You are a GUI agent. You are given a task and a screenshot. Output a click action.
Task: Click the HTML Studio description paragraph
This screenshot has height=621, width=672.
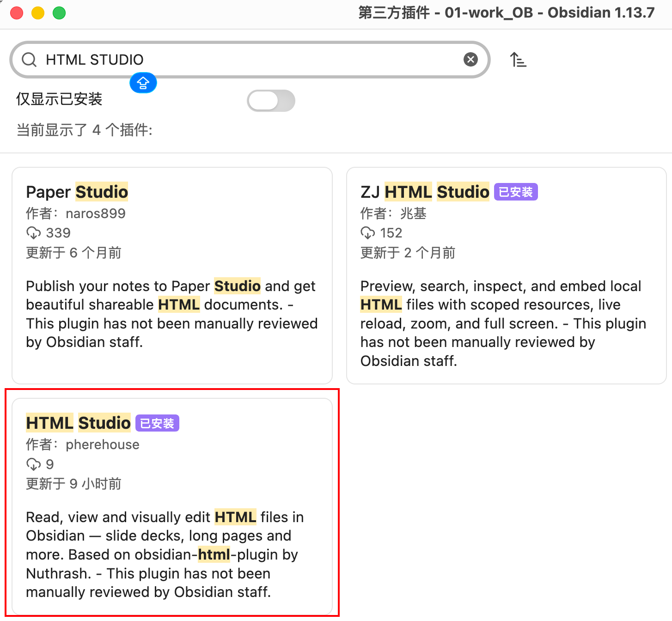(x=165, y=554)
